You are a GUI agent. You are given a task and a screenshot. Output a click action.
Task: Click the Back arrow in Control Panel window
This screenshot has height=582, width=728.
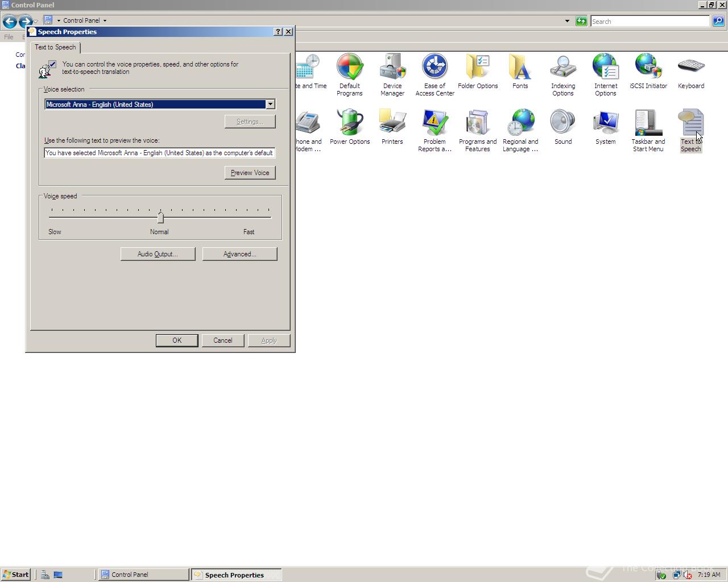pyautogui.click(x=10, y=22)
